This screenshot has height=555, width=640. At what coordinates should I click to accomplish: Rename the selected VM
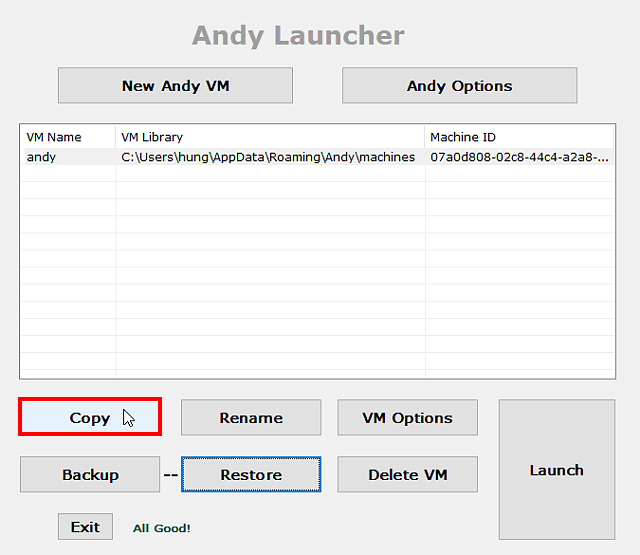point(251,417)
